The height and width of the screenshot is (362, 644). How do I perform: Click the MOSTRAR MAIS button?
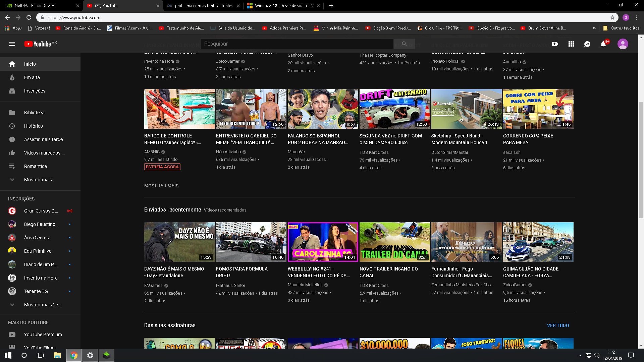[161, 186]
